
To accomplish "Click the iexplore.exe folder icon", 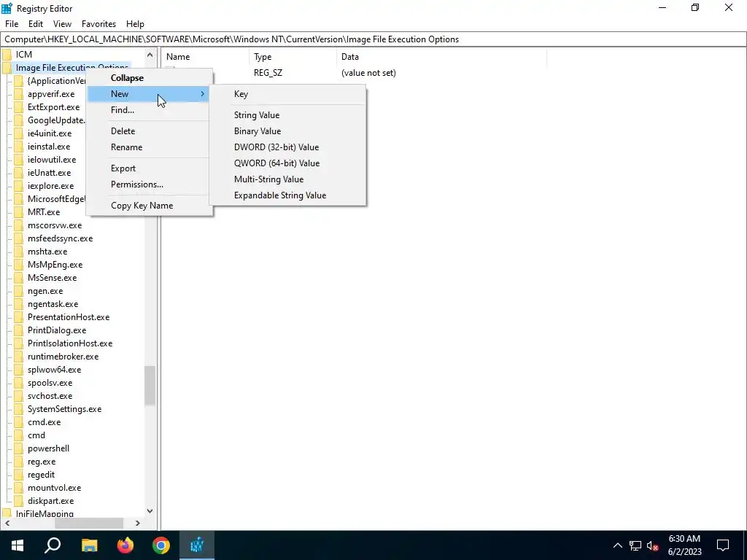I will click(18, 186).
